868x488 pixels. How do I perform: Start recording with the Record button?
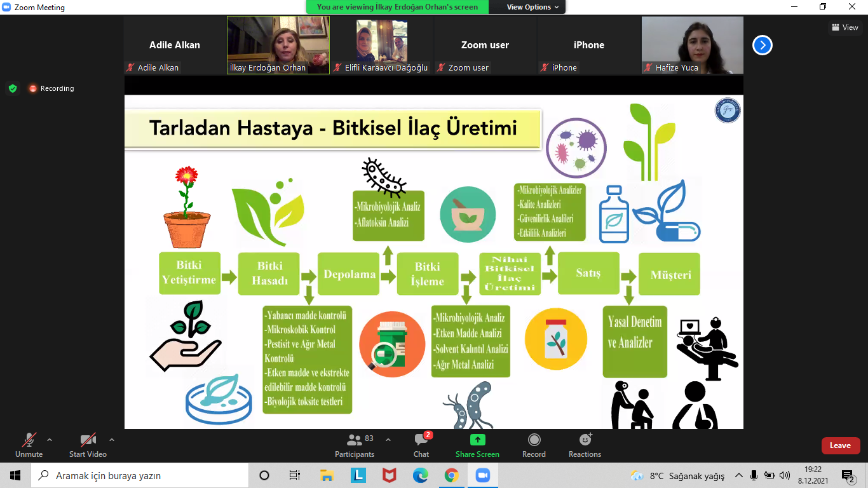pos(534,445)
